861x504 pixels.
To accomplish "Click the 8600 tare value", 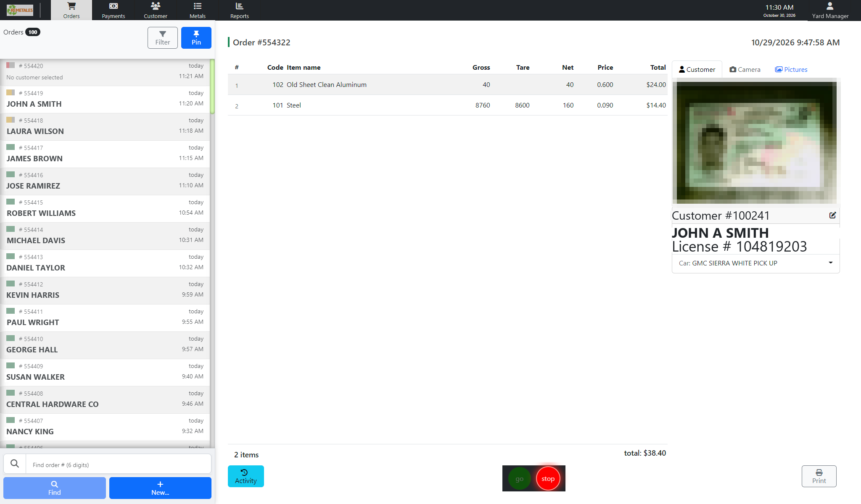I will tap(522, 105).
